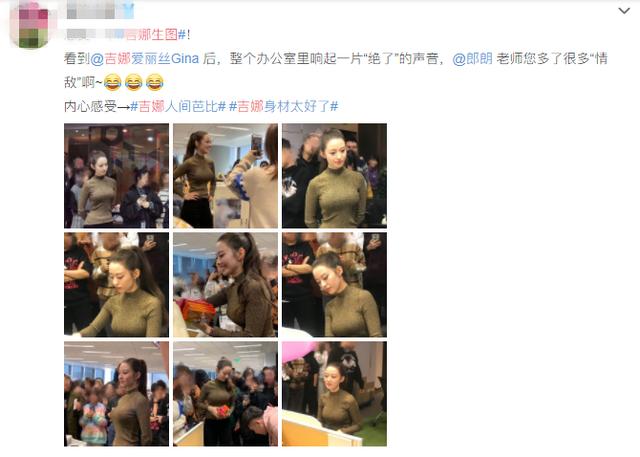
Task: Click the blue badge beside the username
Action: pos(128,10)
